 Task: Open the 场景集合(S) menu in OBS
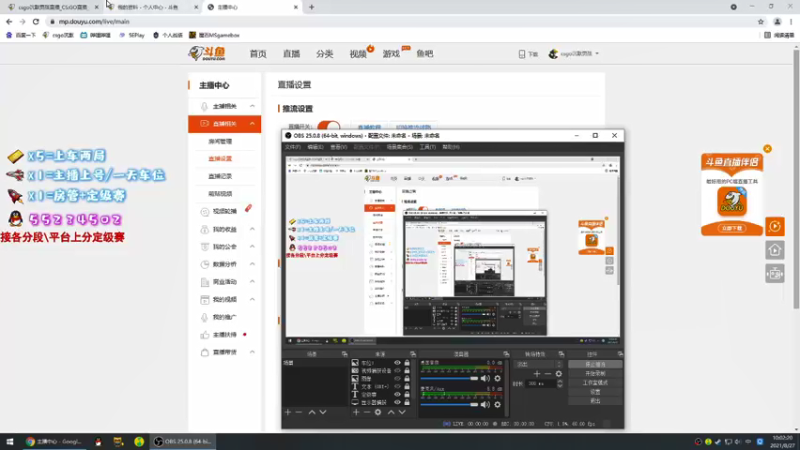point(399,147)
